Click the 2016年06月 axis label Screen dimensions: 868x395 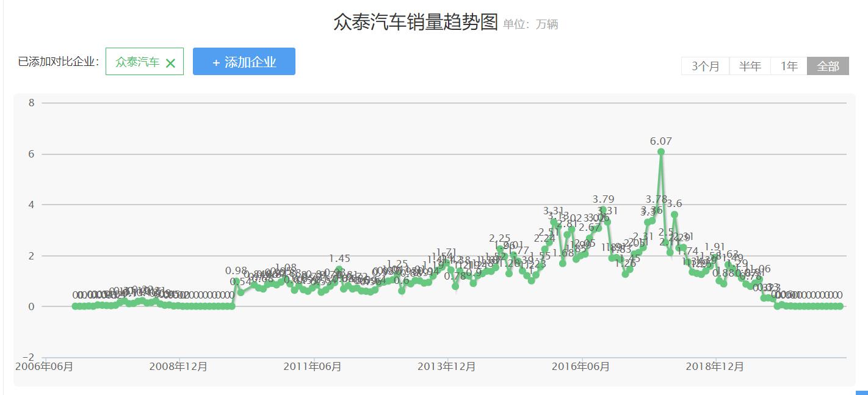pos(582,367)
